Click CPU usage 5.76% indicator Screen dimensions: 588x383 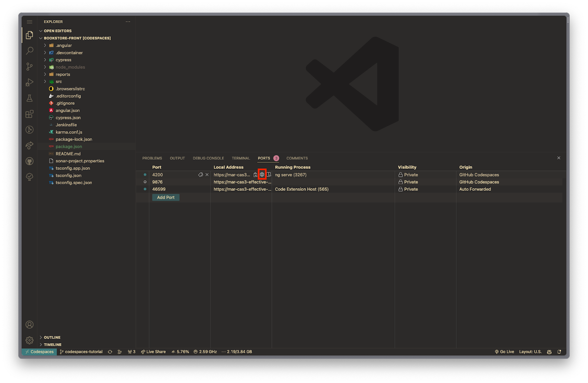click(180, 352)
